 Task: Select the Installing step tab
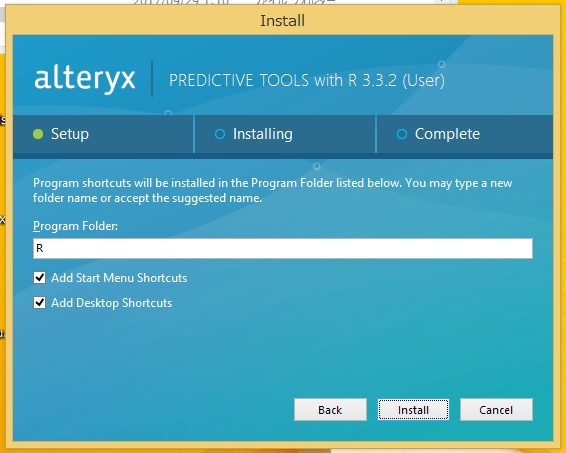click(285, 134)
